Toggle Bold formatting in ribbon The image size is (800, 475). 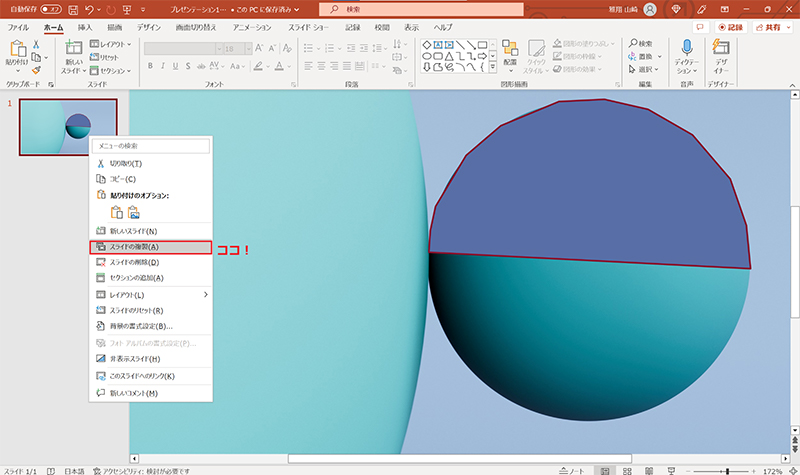149,66
